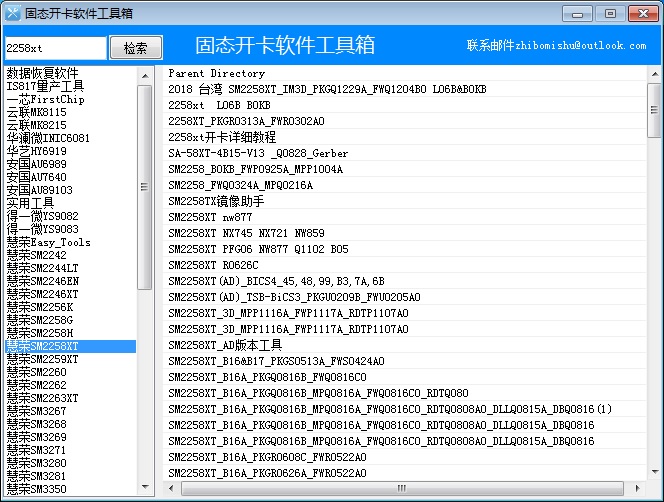Click the left list scrollbar up arrow
The width and height of the screenshot is (664, 502).
pos(145,74)
